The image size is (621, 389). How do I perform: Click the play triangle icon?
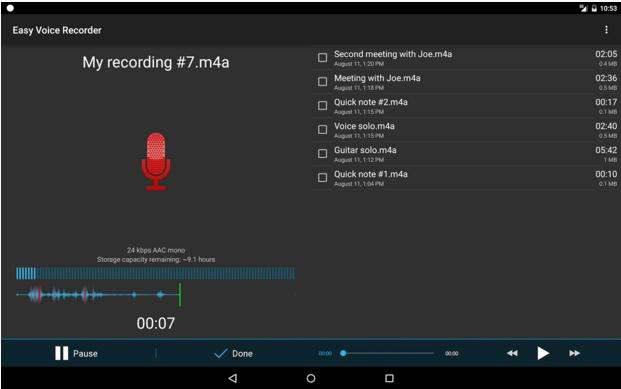click(x=543, y=353)
